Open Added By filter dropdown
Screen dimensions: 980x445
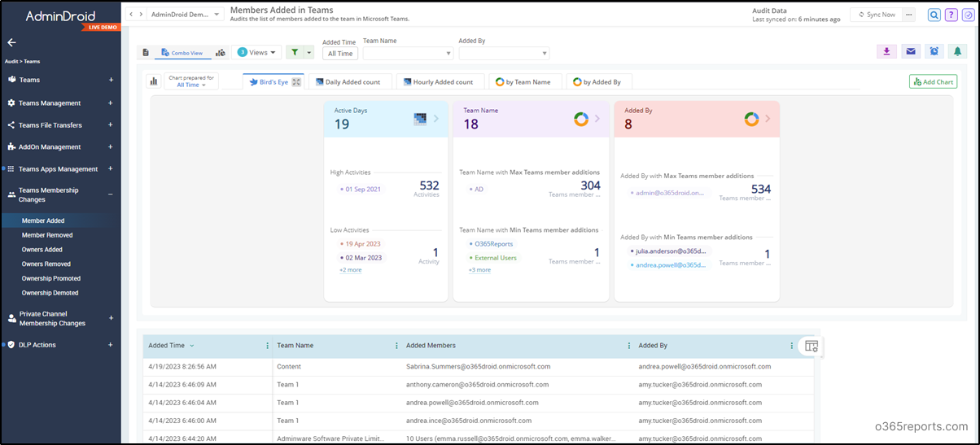504,53
